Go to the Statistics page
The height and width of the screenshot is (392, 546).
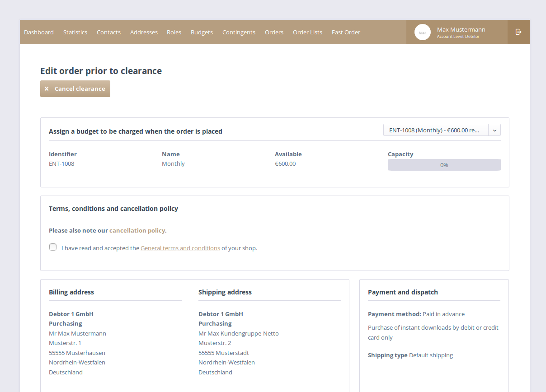coord(75,33)
